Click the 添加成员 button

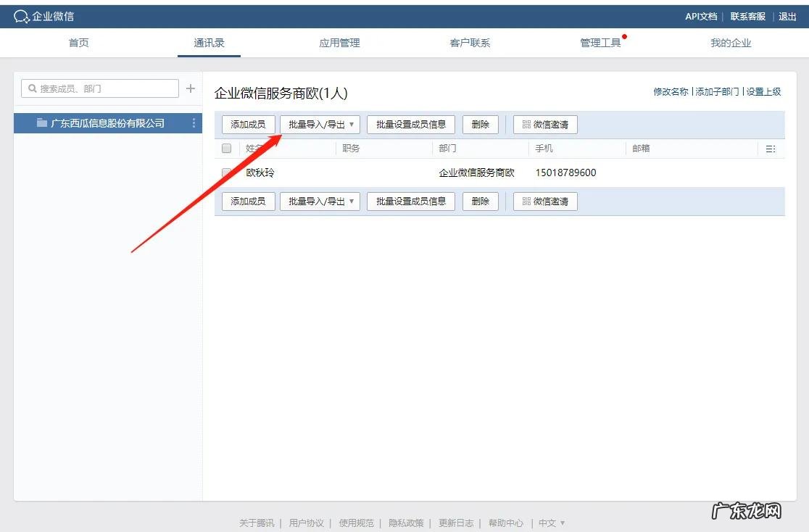248,124
